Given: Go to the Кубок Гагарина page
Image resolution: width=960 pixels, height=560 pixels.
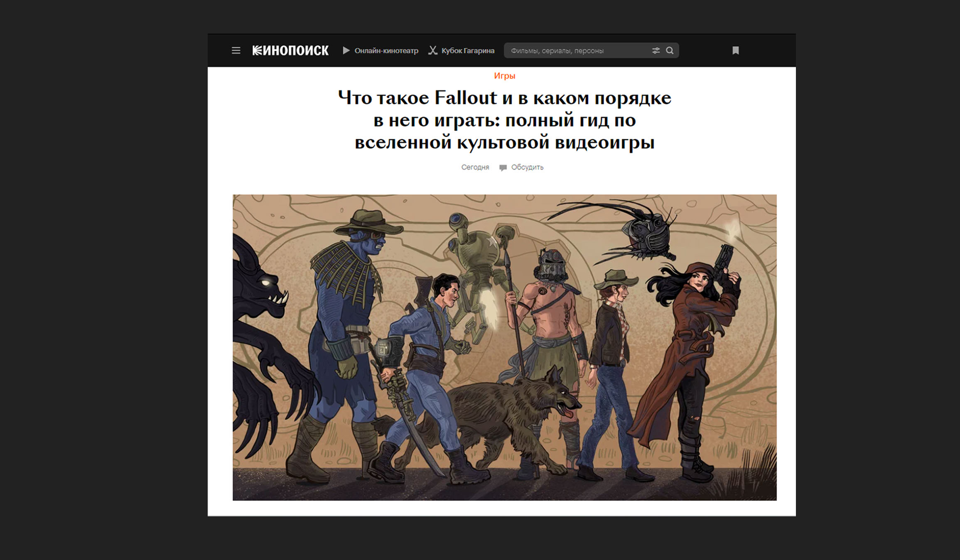Looking at the screenshot, I should point(468,51).
